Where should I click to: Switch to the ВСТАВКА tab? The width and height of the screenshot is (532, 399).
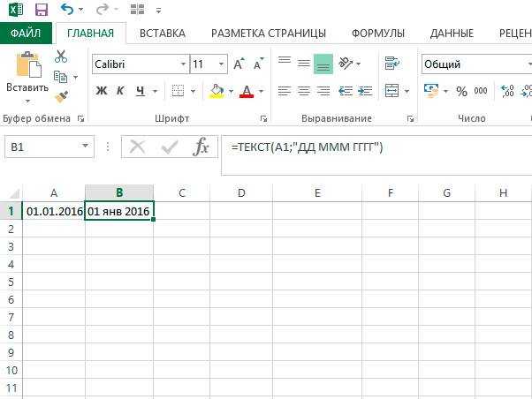point(163,34)
